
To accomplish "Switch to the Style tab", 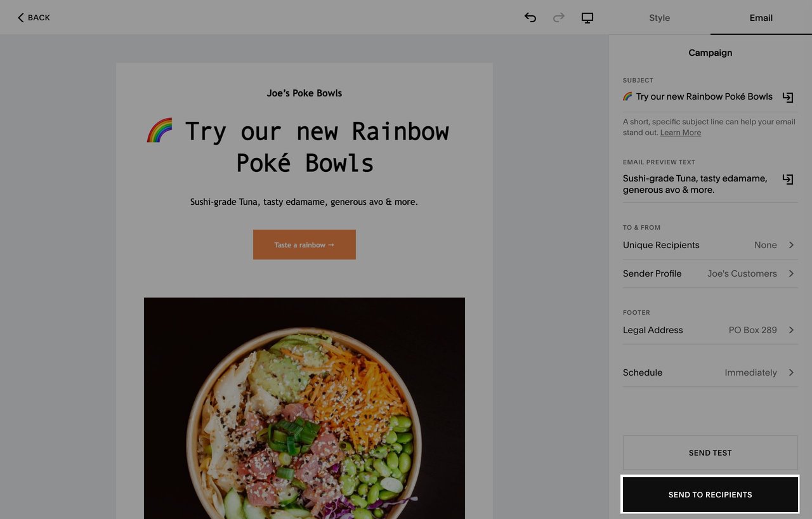I will (659, 18).
